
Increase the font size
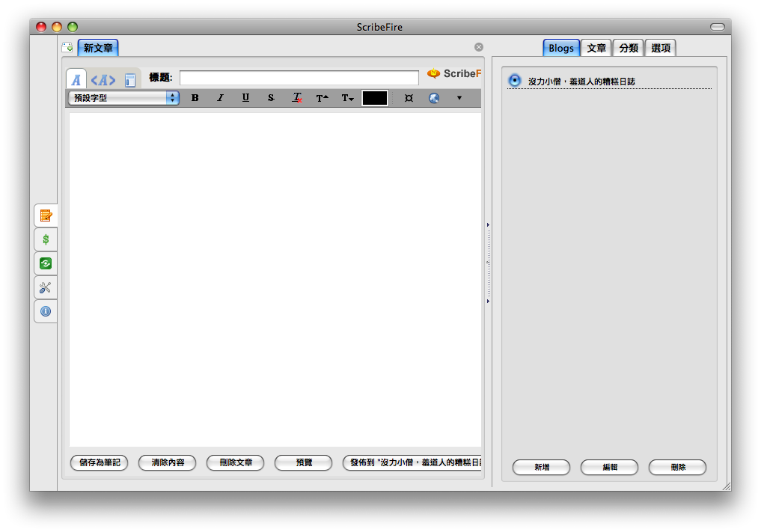click(323, 97)
